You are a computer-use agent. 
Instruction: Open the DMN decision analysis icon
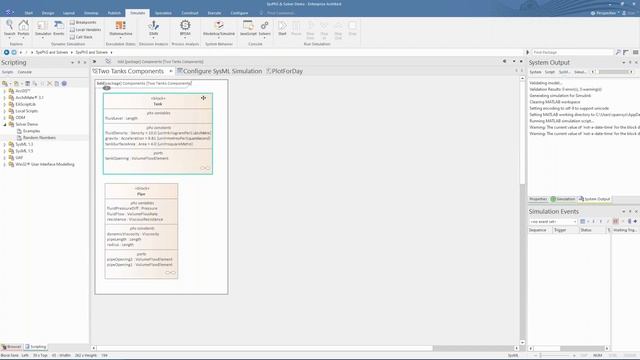tap(153, 28)
